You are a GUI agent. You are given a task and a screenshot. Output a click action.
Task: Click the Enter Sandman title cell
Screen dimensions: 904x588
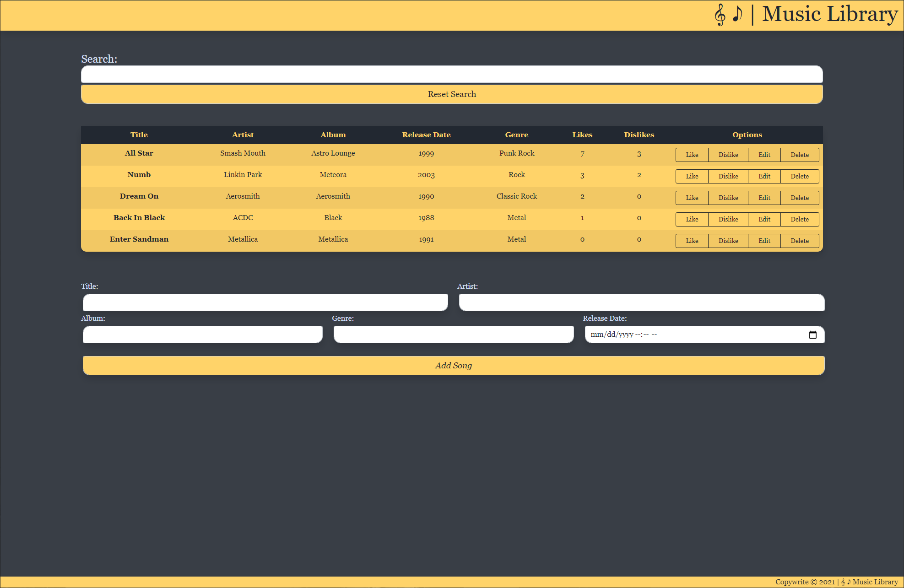click(139, 239)
